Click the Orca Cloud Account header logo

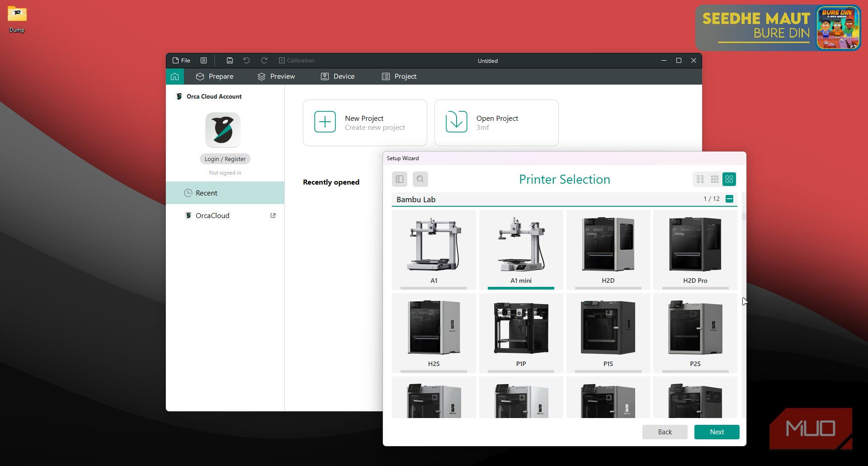[x=179, y=96]
